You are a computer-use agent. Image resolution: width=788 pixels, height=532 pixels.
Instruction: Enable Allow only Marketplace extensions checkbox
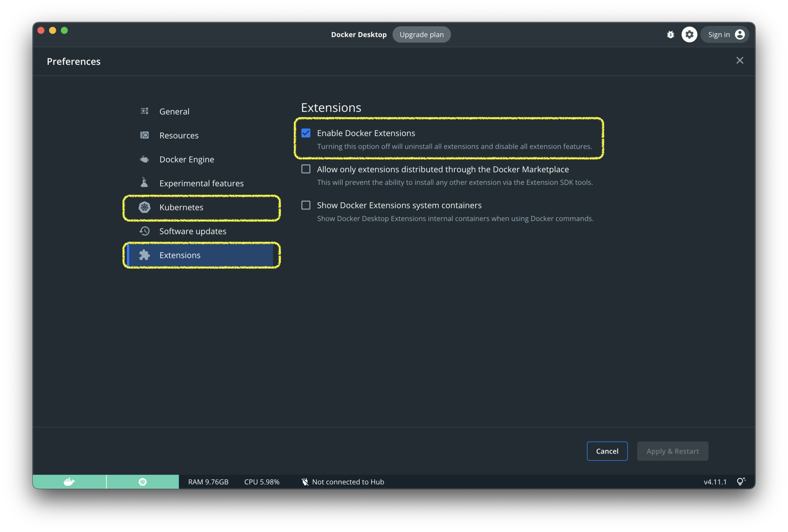point(306,169)
